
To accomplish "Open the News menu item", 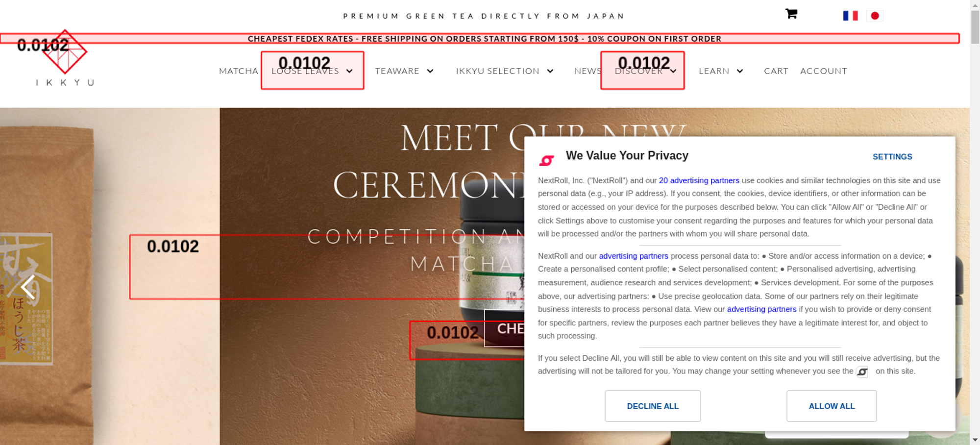I will tap(588, 71).
